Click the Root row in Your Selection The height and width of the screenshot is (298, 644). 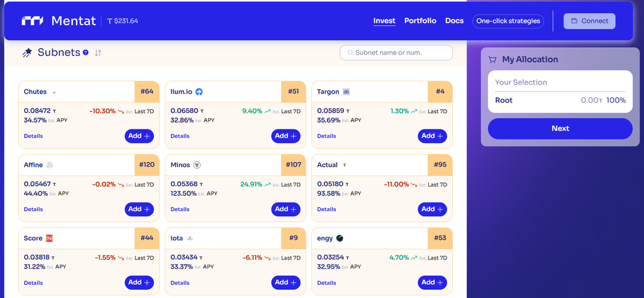(x=560, y=100)
